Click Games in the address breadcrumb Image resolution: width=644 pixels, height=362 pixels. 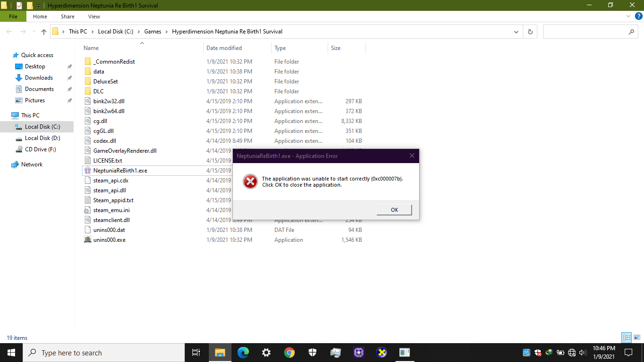pyautogui.click(x=153, y=32)
